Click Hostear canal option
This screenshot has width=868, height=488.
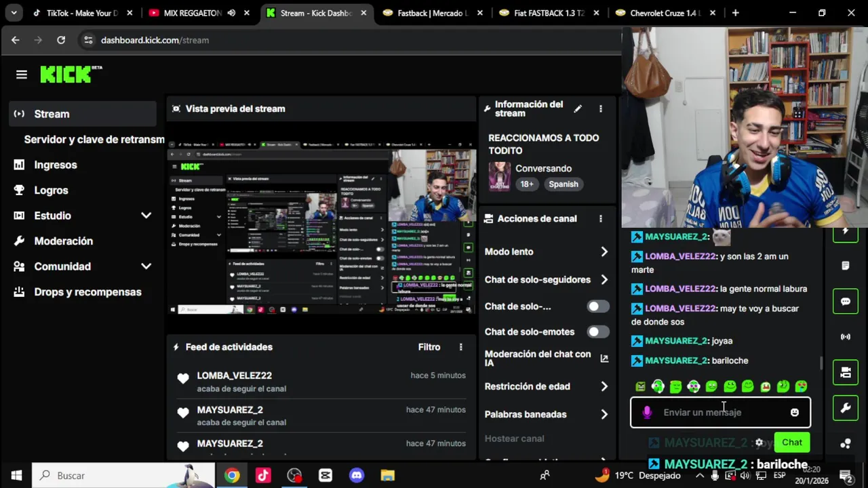tap(515, 439)
